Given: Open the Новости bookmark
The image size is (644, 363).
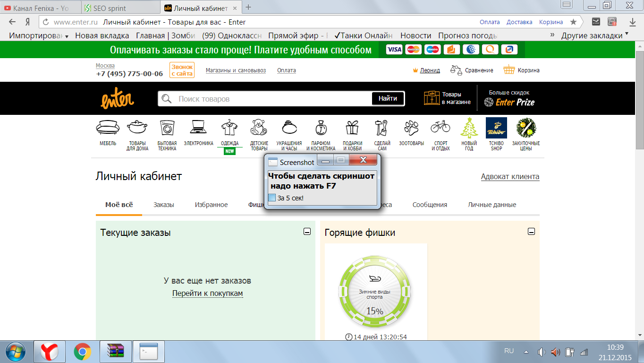Looking at the screenshot, I should [x=415, y=35].
